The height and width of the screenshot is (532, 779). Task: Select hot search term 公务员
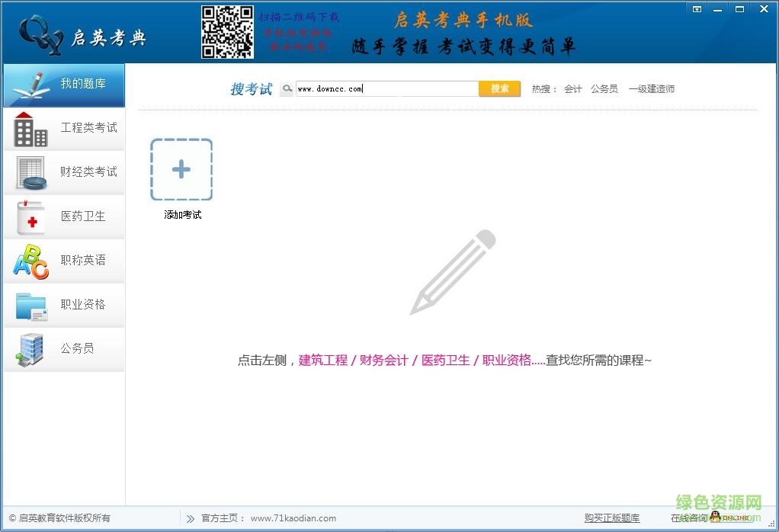tap(604, 89)
